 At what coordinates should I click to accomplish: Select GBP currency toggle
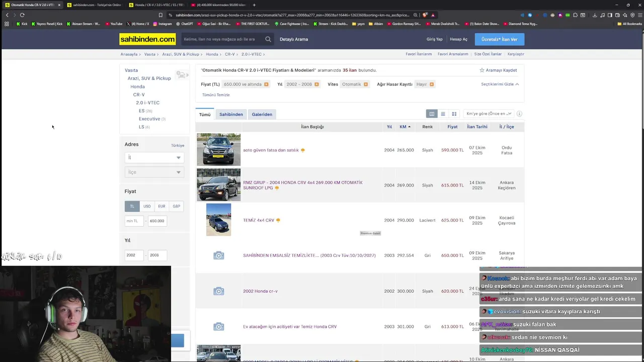pyautogui.click(x=176, y=206)
